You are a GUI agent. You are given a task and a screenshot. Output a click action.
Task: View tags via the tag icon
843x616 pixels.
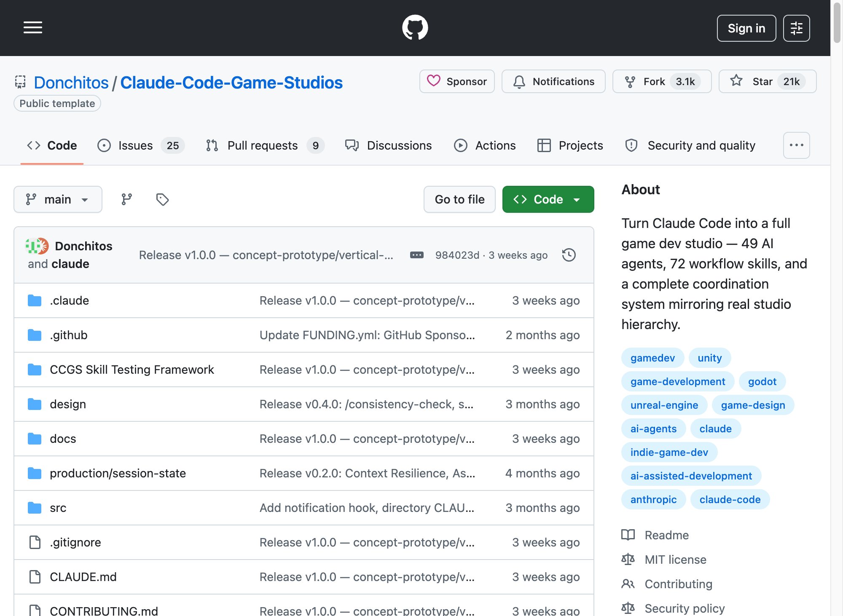[x=162, y=199]
